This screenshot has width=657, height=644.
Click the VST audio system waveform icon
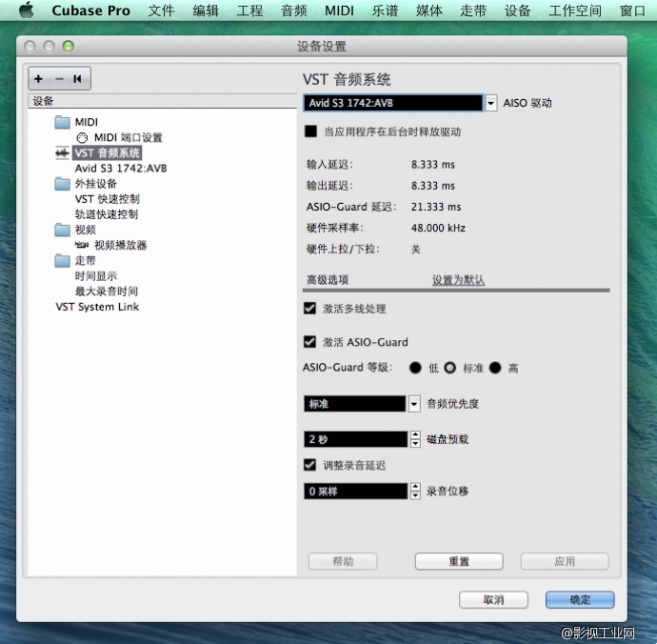point(63,153)
